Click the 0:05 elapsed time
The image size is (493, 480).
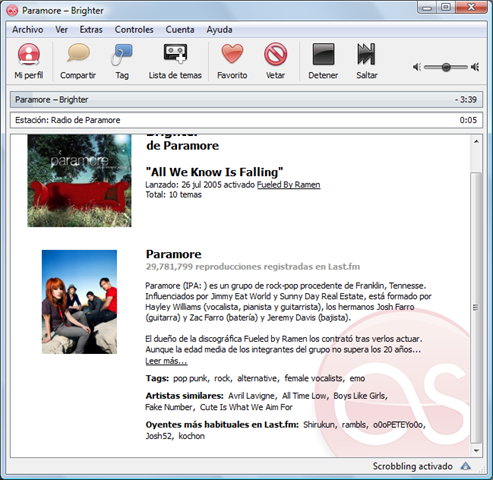point(468,120)
